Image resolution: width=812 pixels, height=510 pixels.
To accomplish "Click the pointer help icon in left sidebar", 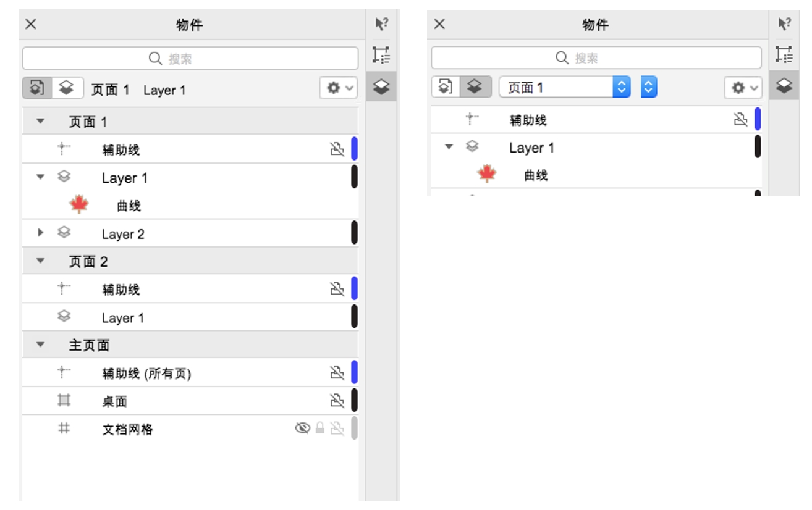I will (x=381, y=25).
